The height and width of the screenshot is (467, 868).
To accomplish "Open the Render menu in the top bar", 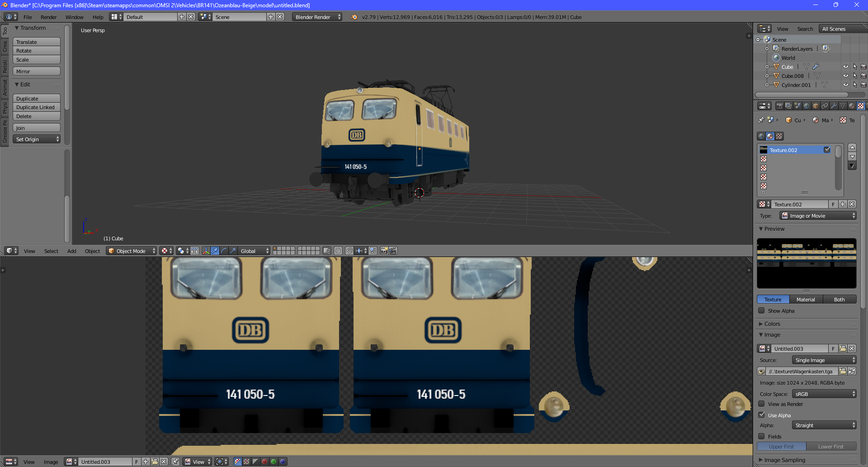I will [48, 17].
